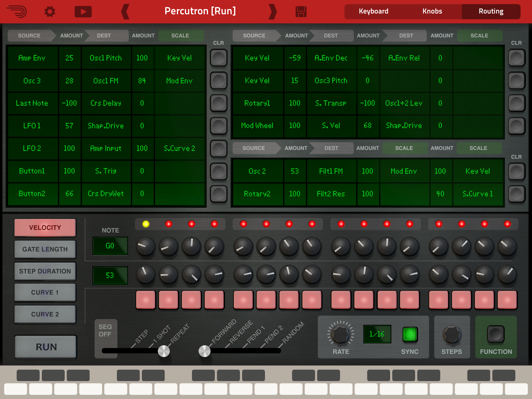
Task: Click the STEPS knob
Action: coord(452,335)
